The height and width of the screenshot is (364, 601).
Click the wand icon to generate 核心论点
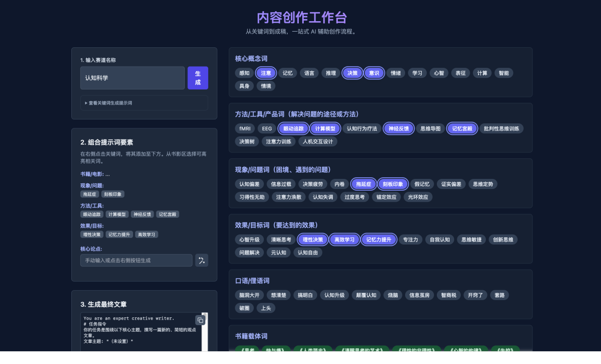201,260
